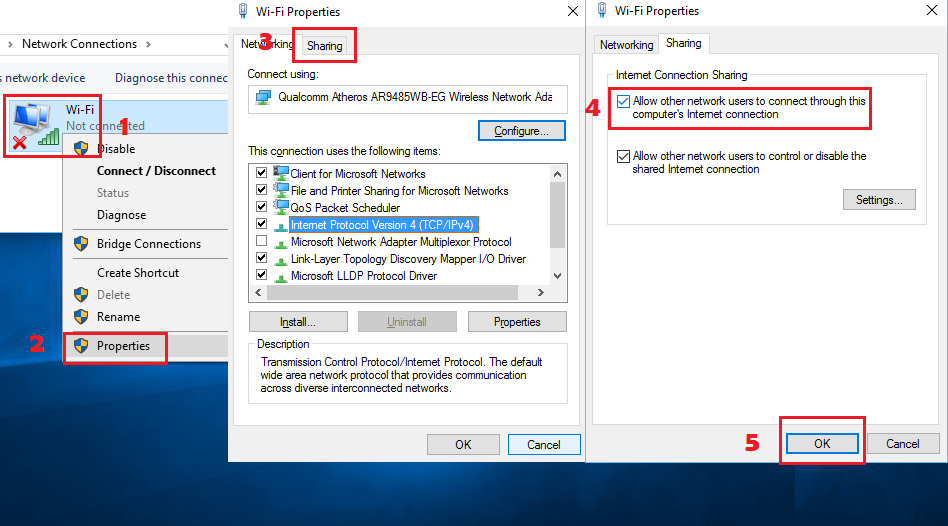Select Create Shortcut in context menu
Viewport: 948px width, 526px height.
[x=138, y=273]
